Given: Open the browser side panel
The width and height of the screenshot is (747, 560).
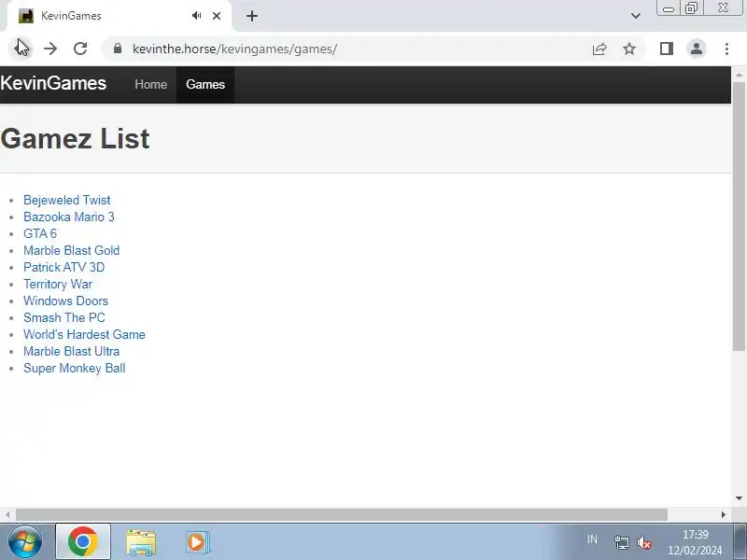Looking at the screenshot, I should (667, 49).
